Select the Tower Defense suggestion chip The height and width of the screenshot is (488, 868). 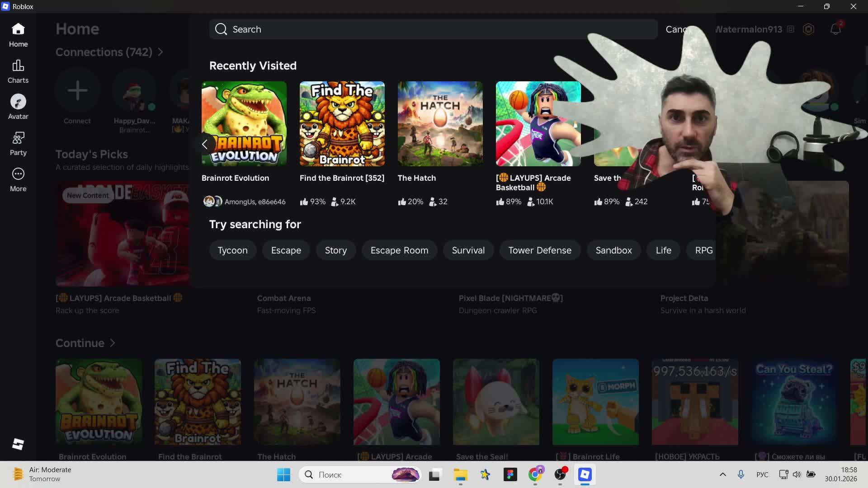pos(540,250)
